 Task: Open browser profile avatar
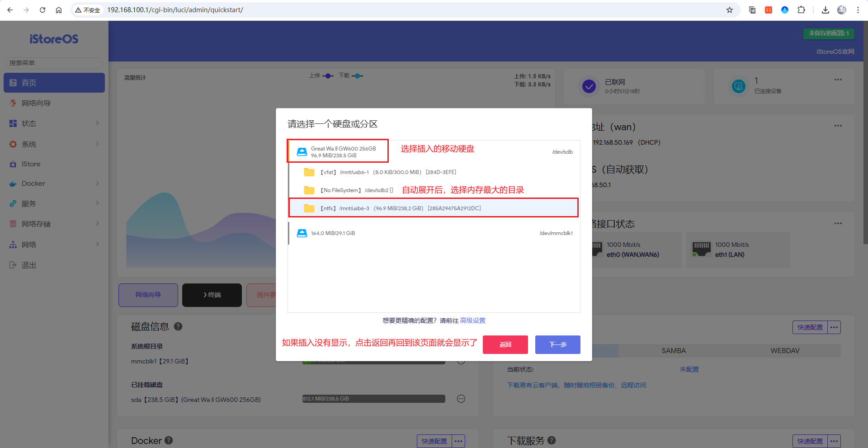pos(842,10)
